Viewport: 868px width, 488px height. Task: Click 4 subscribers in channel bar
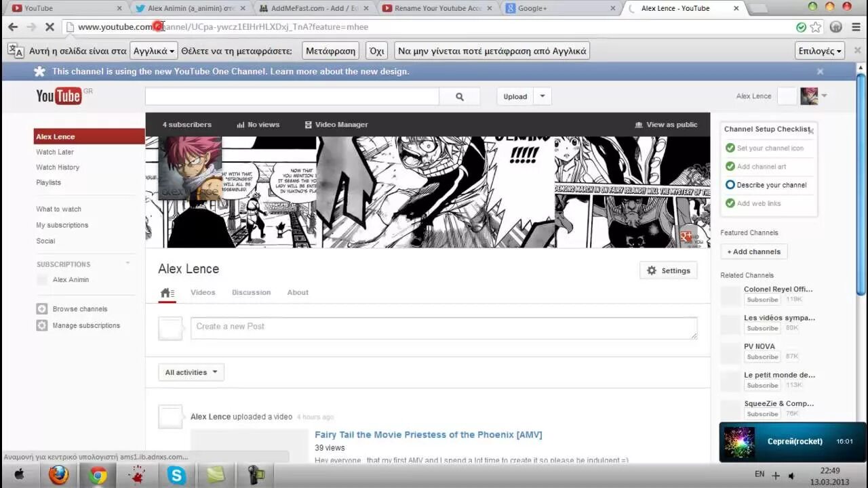click(x=186, y=125)
